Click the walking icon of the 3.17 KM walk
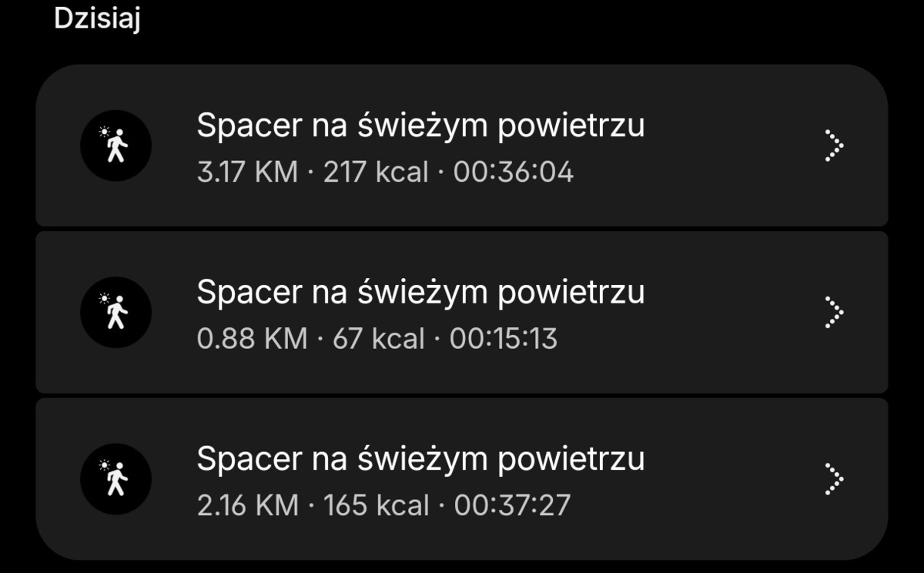Image resolution: width=924 pixels, height=573 pixels. [x=115, y=146]
